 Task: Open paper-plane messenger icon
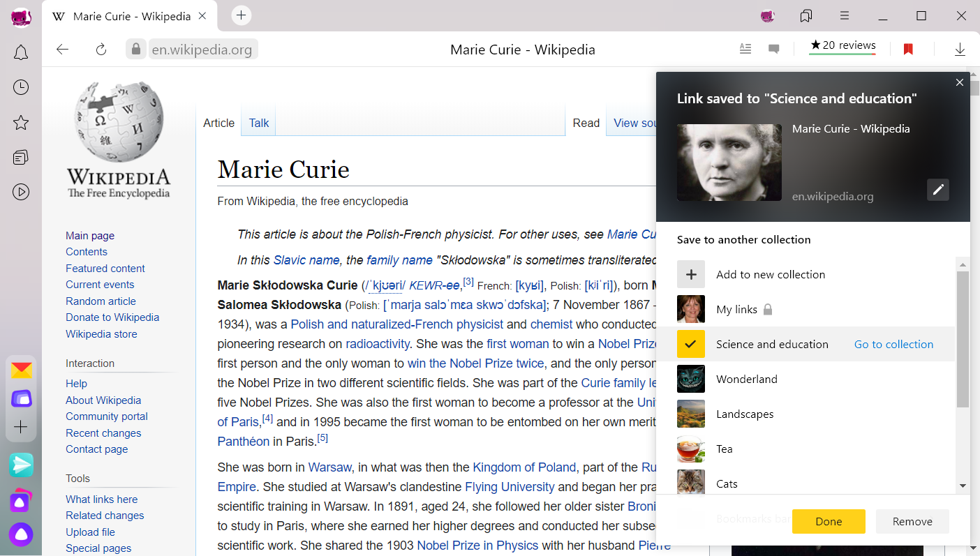click(x=21, y=465)
